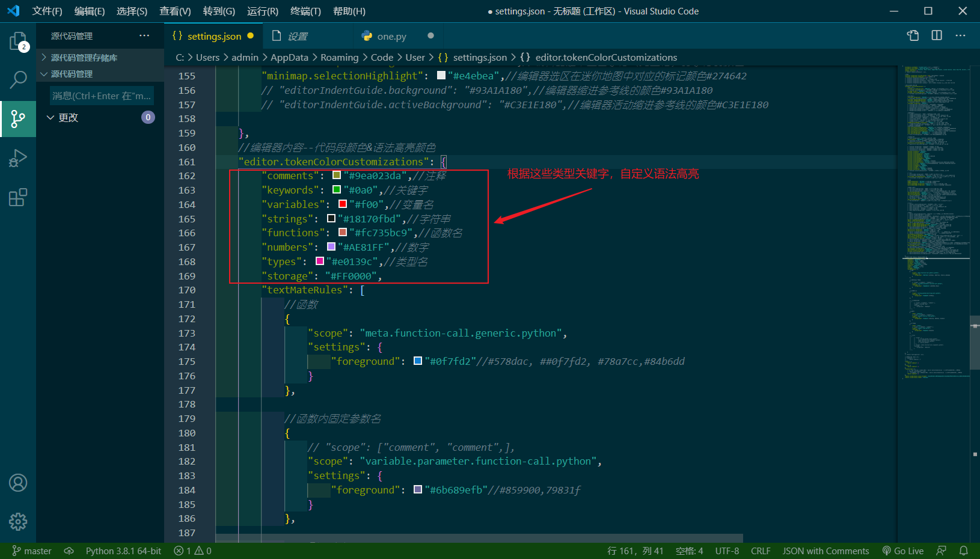Open the Search view in activity bar
This screenshot has height=559, width=980.
(x=18, y=79)
